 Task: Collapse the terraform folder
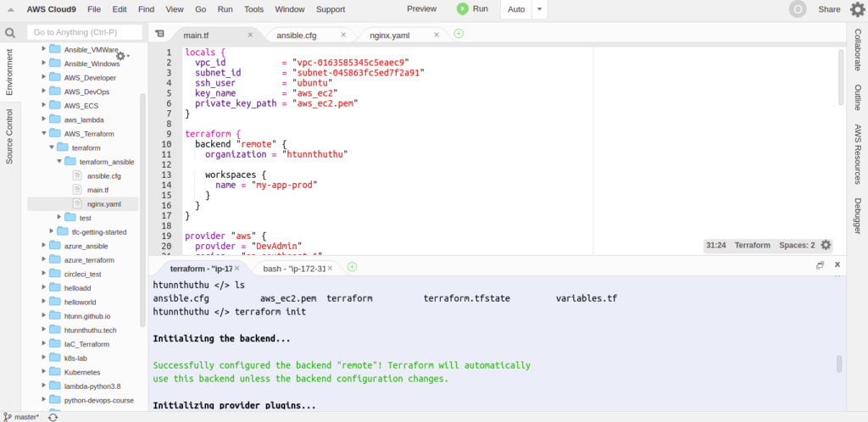(x=52, y=147)
